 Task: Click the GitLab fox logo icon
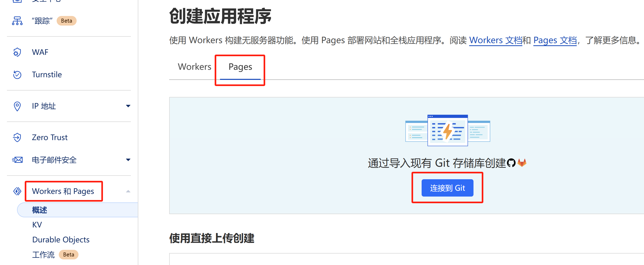tap(522, 163)
